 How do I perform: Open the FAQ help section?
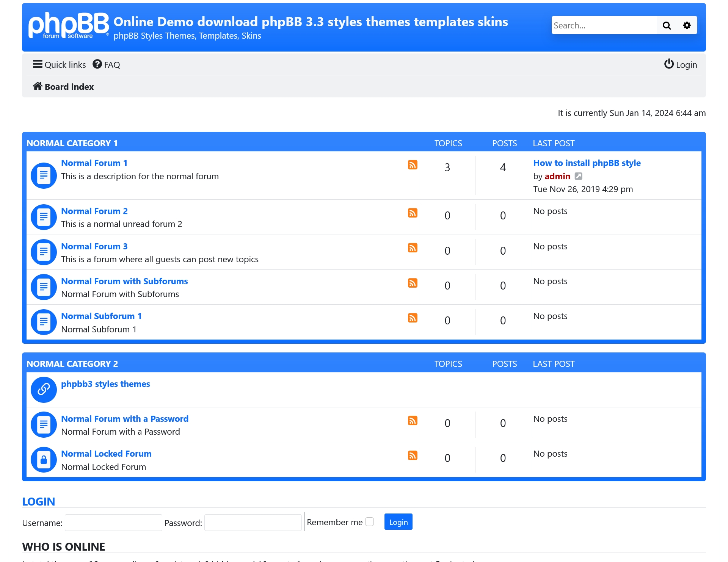(106, 64)
